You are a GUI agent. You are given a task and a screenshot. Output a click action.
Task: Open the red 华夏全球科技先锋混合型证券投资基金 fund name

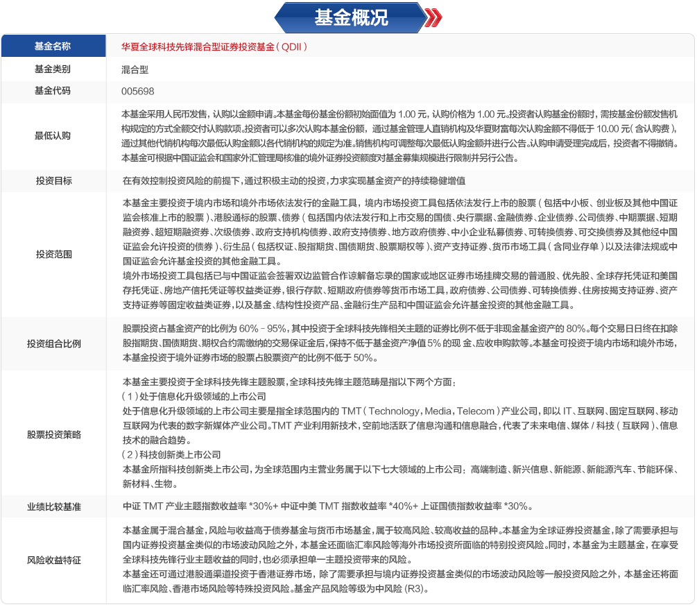214,47
